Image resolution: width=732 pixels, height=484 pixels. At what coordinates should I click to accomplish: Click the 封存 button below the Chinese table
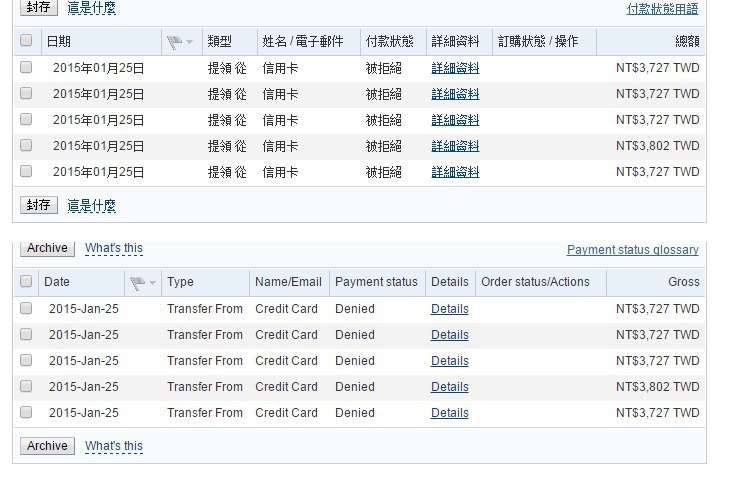pyautogui.click(x=39, y=205)
